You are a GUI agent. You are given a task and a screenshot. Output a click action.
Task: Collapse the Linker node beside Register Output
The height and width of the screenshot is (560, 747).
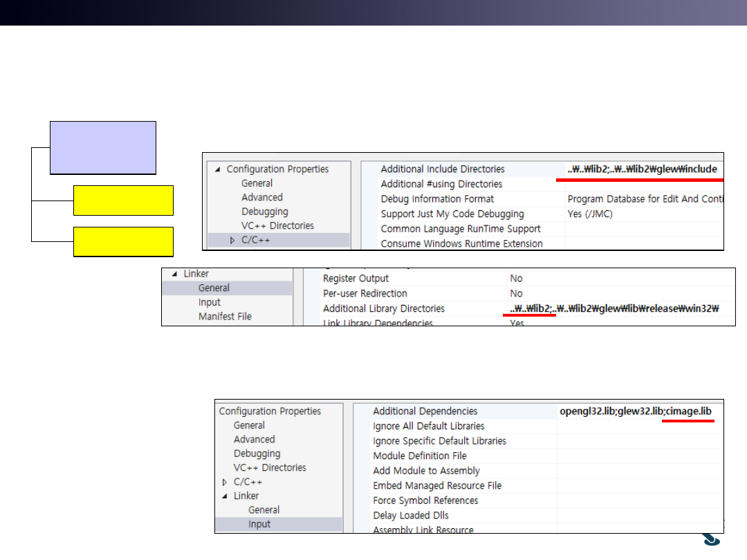pyautogui.click(x=174, y=274)
